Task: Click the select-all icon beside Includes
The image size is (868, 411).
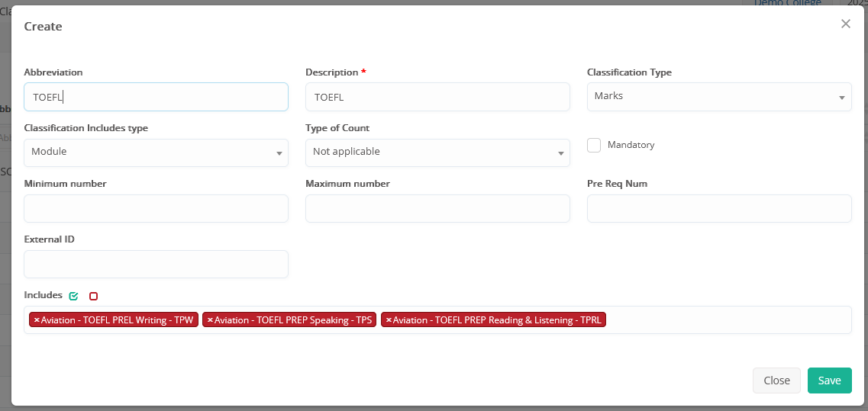Action: click(74, 296)
